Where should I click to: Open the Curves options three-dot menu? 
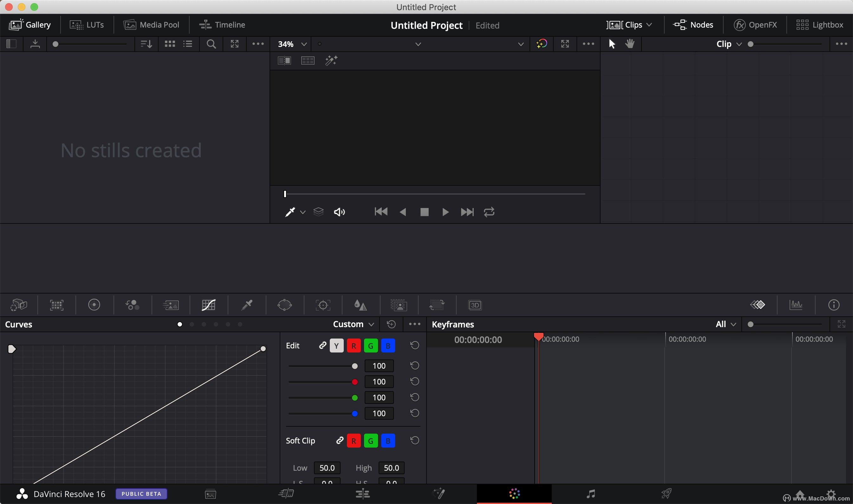[414, 324]
